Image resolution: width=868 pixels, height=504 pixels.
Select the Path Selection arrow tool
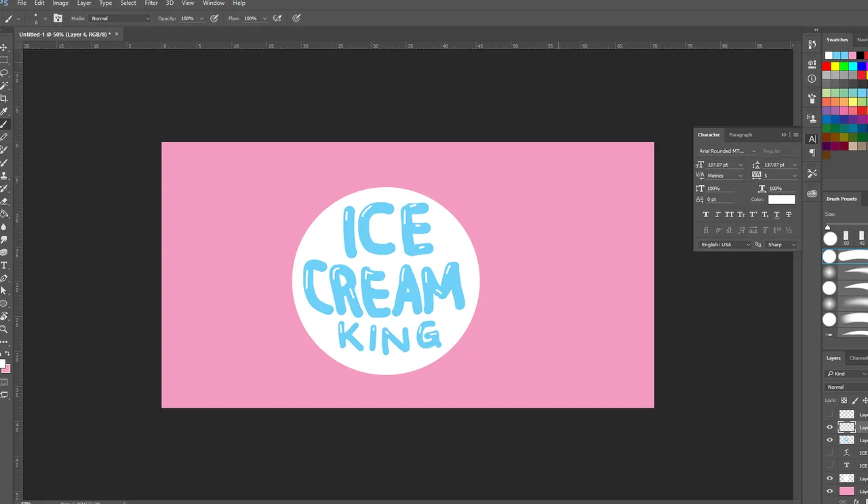coord(4,291)
